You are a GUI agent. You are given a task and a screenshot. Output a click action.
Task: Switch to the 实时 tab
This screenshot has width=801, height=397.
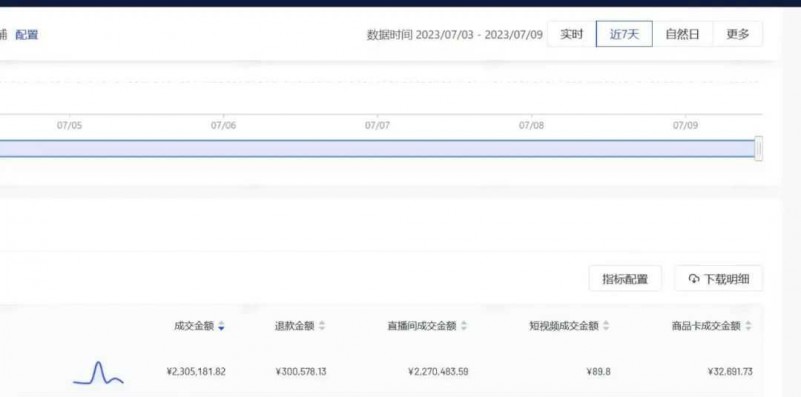(x=572, y=34)
